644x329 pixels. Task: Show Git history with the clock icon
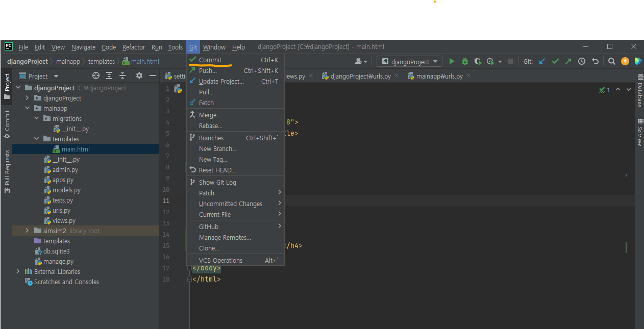pyautogui.click(x=582, y=61)
